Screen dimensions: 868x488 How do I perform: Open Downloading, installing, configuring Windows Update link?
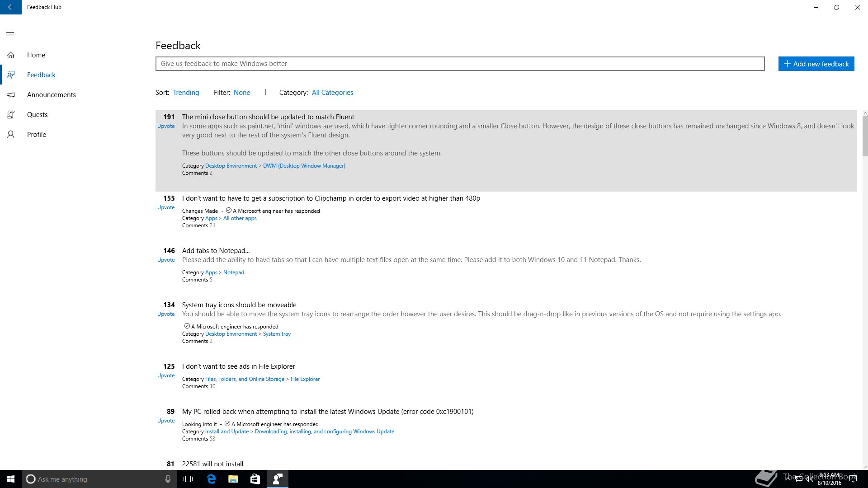coord(325,432)
